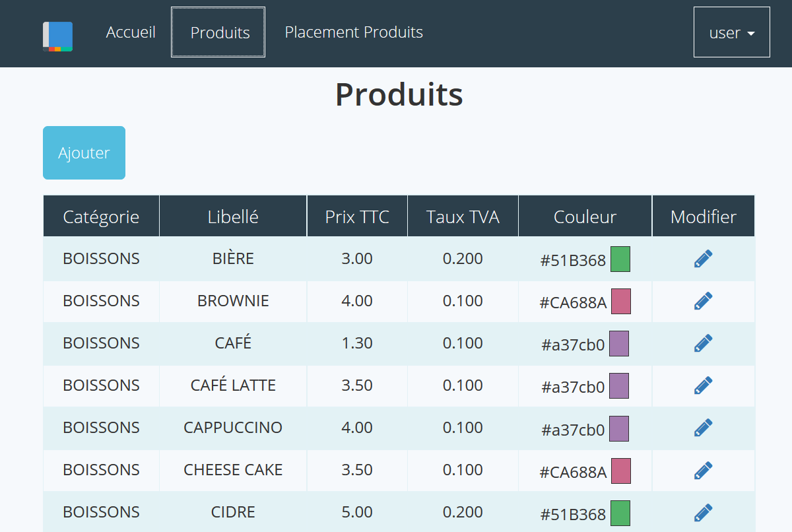
Task: Modify the CAFÉ row using pencil icon
Action: click(703, 343)
